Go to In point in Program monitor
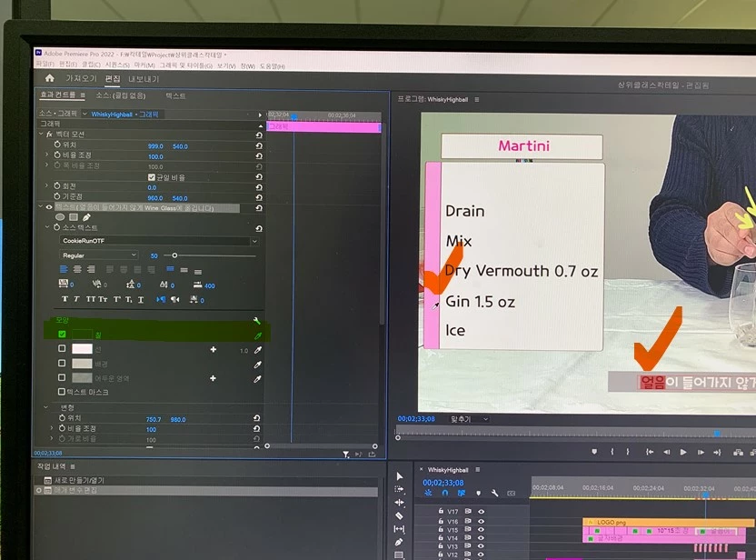Screen dimensions: 756x560 point(650,452)
